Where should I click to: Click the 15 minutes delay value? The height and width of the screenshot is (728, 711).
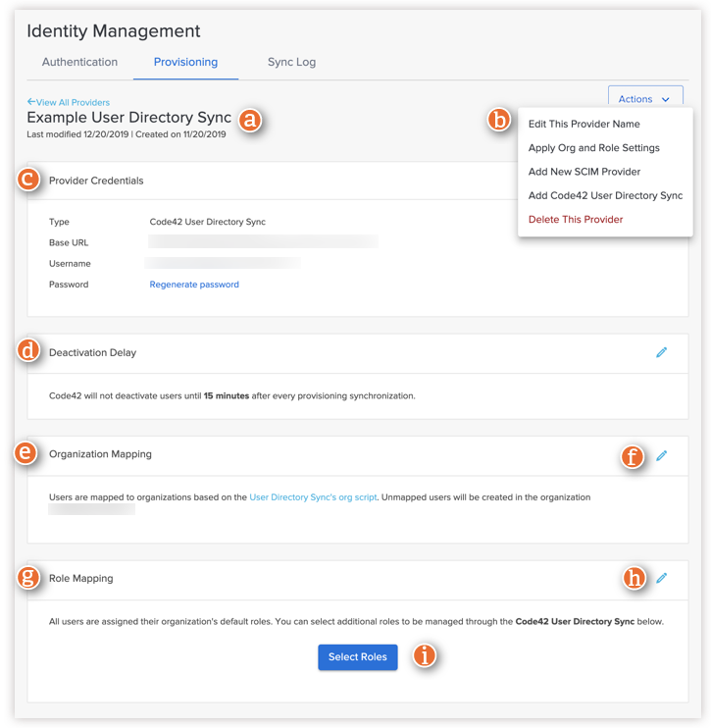(x=227, y=396)
